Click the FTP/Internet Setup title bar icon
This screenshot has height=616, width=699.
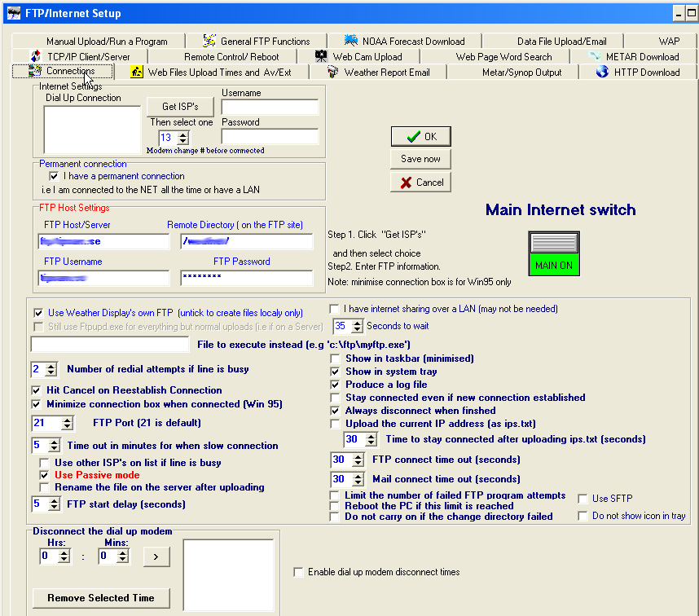[14, 13]
